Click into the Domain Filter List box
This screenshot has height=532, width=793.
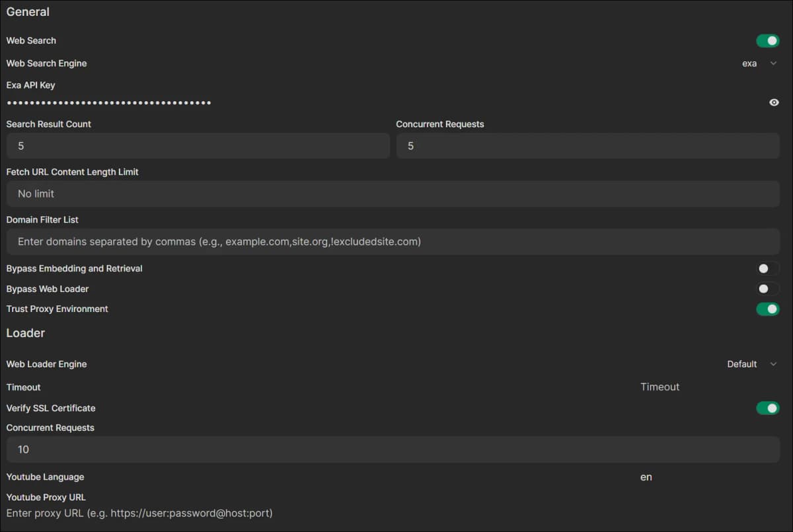tap(393, 242)
